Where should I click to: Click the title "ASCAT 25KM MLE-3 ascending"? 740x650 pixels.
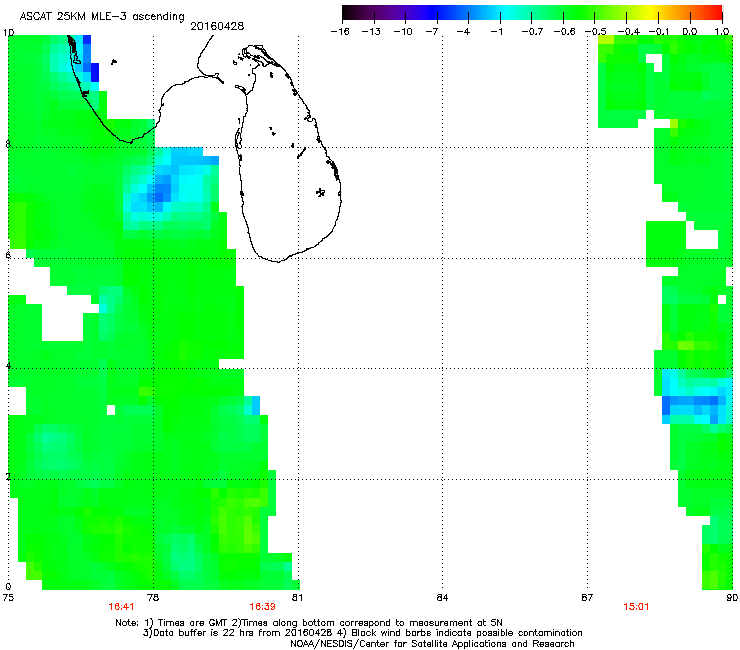(102, 17)
